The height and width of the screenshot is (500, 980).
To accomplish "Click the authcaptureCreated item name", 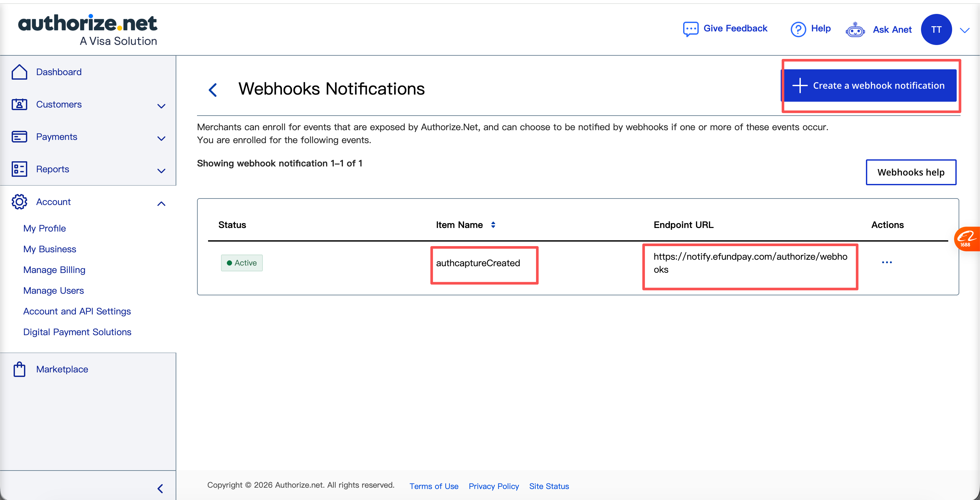I will 478,263.
